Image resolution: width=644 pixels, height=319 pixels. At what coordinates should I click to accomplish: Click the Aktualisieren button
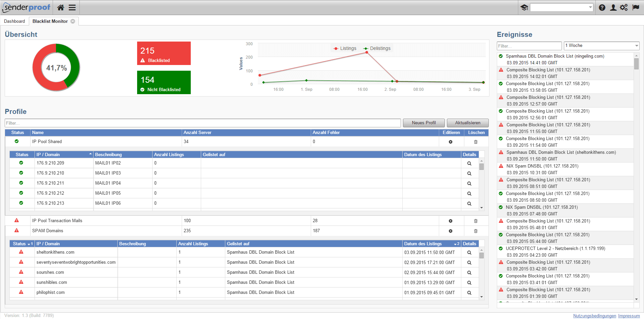coord(468,123)
